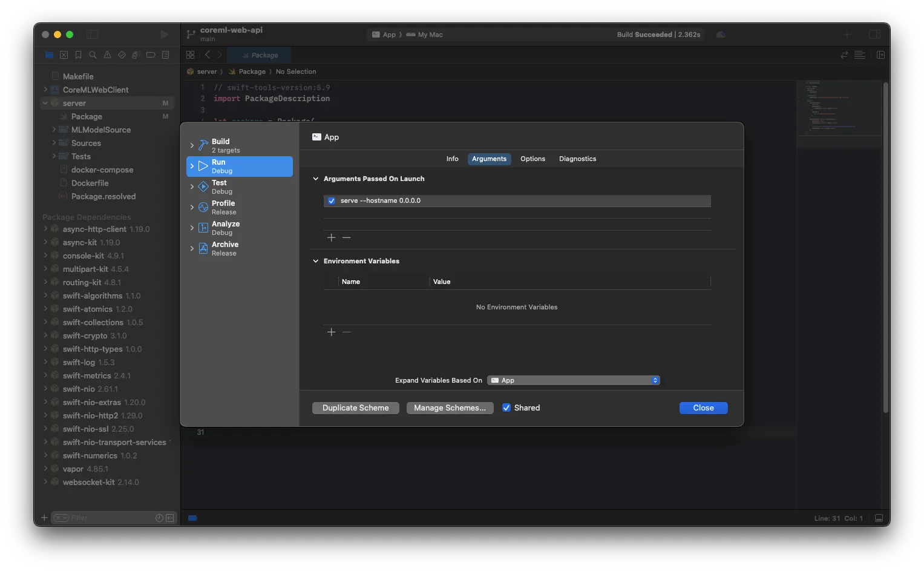Screen dimensions: 924x571
Task: Uncheck the serve --hostname launch argument
Action: (x=332, y=200)
